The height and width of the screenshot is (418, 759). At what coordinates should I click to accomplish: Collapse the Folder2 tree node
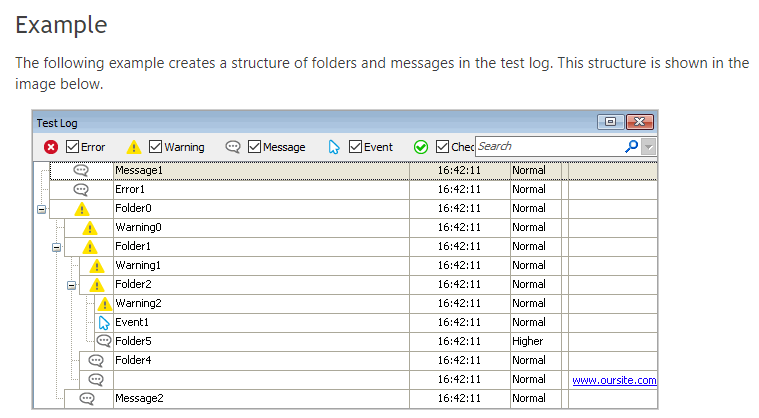click(x=71, y=285)
